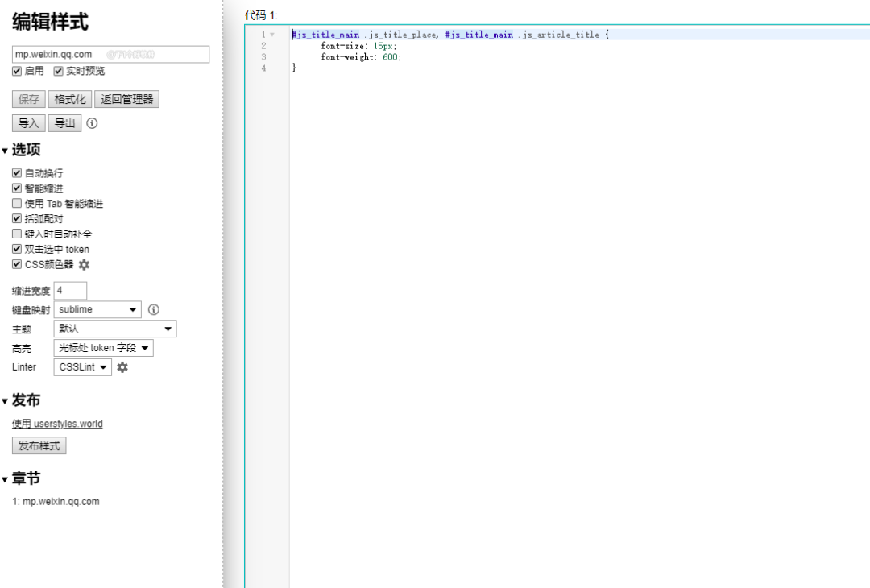Screen dimensions: 870x588
Task: Select section 1: mp.weixin.qq.com
Action: pos(56,502)
